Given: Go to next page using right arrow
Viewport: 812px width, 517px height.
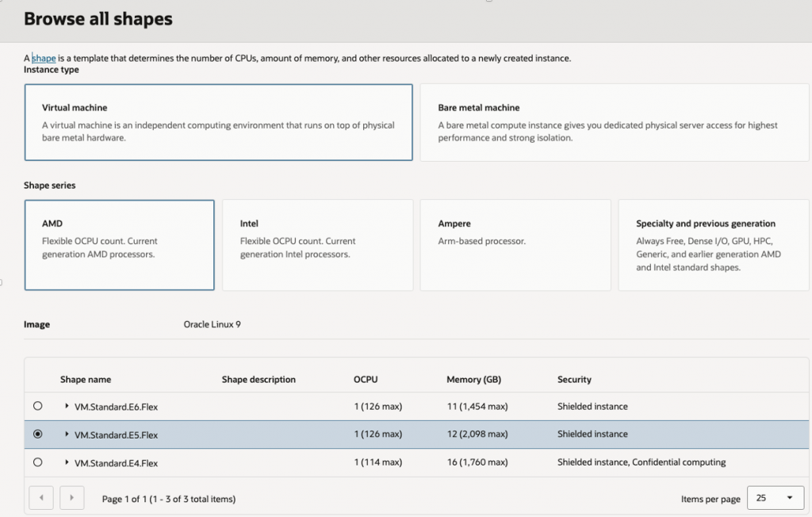Looking at the screenshot, I should click(72, 498).
